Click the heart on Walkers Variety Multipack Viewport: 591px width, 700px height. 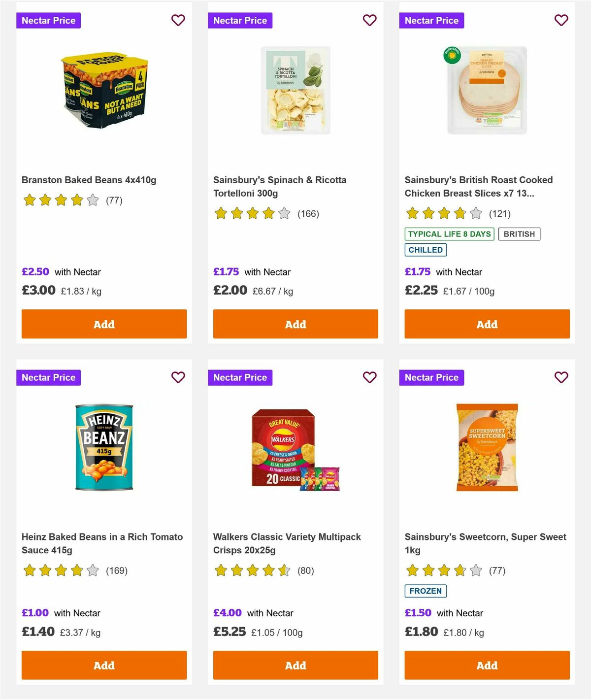[x=369, y=377]
